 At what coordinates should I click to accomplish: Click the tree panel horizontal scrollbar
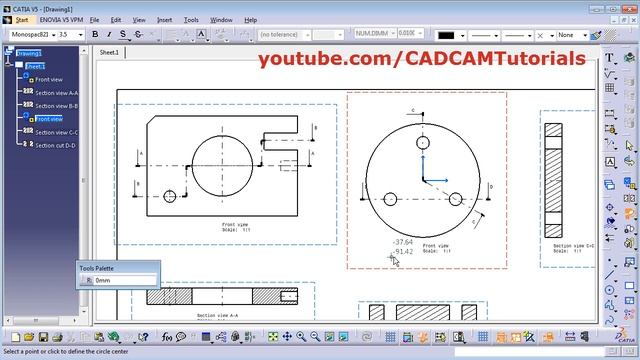pos(41,320)
